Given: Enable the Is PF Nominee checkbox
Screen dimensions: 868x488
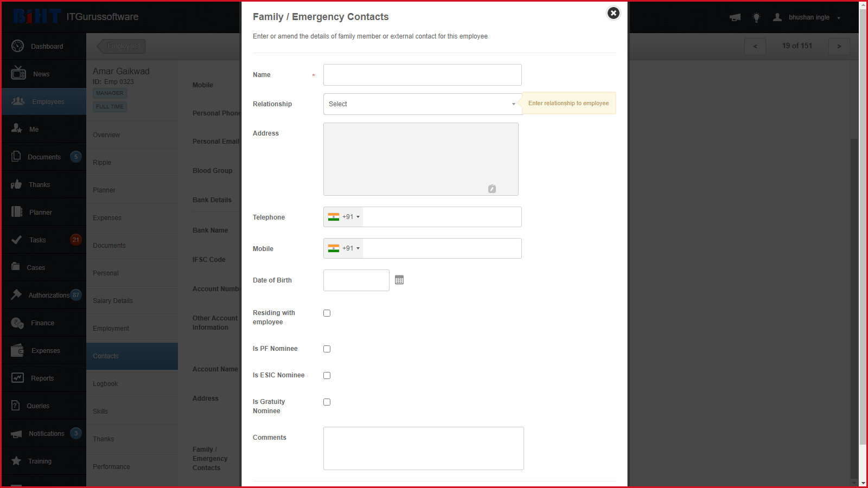Looking at the screenshot, I should (327, 349).
